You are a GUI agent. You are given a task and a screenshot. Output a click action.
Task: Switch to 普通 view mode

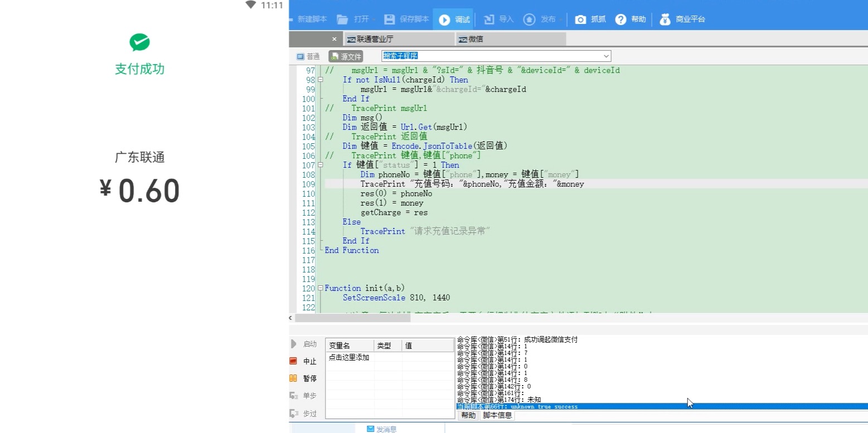click(308, 56)
